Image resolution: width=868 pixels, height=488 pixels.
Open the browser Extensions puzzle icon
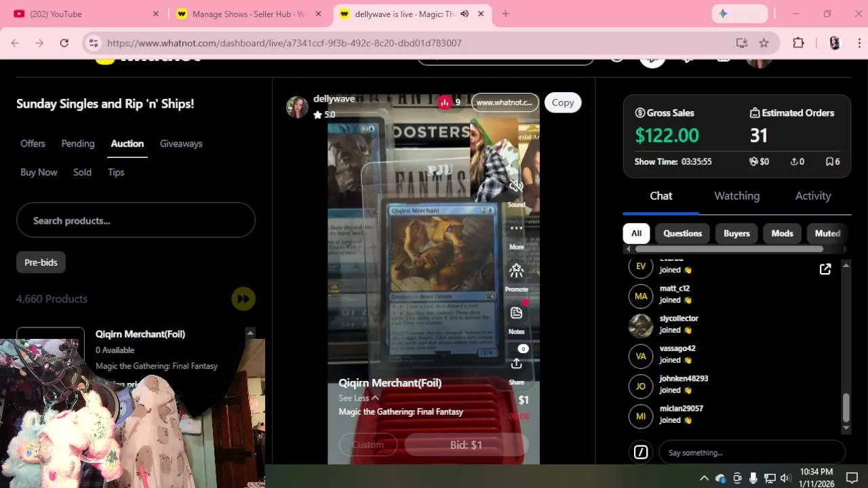[798, 43]
